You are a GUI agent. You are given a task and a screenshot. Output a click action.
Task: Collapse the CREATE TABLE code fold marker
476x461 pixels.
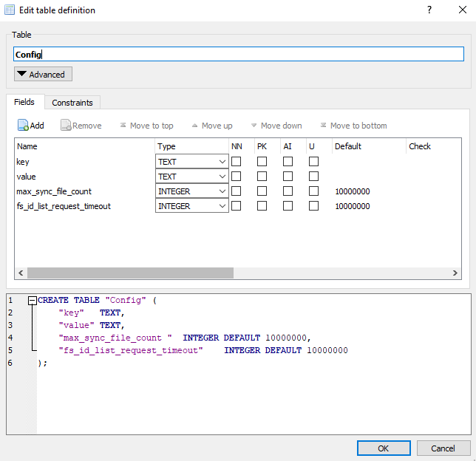click(32, 301)
